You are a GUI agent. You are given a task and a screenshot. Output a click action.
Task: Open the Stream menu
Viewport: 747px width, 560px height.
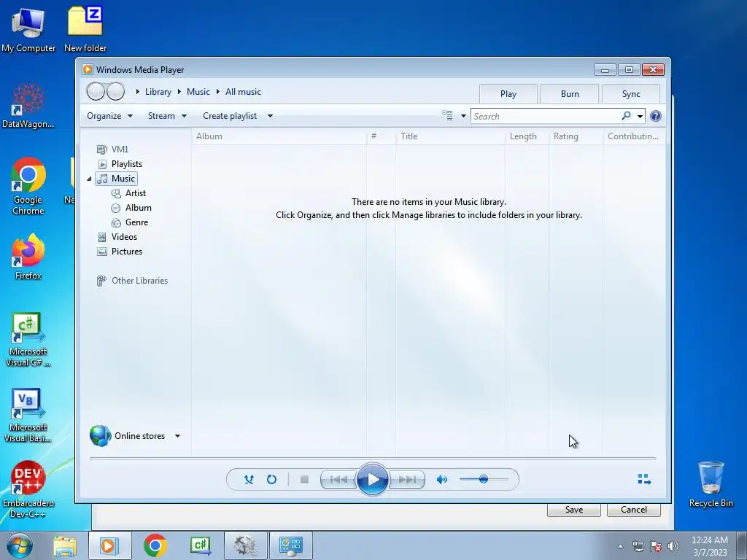pyautogui.click(x=167, y=116)
